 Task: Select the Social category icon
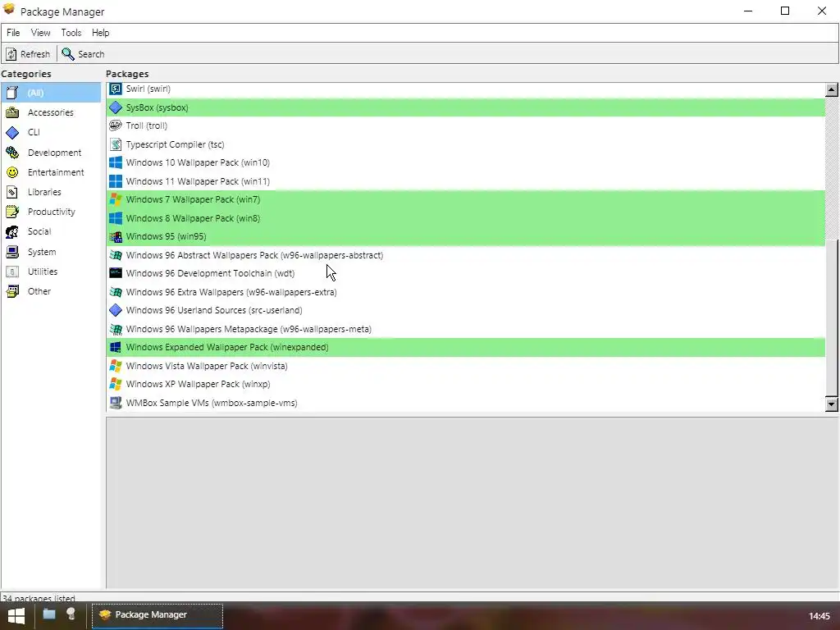(x=12, y=231)
